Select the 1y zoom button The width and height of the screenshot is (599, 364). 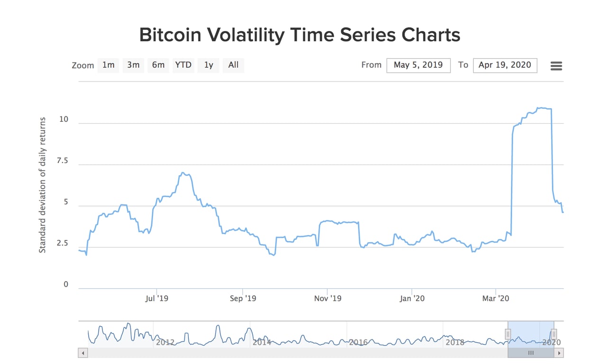[208, 65]
